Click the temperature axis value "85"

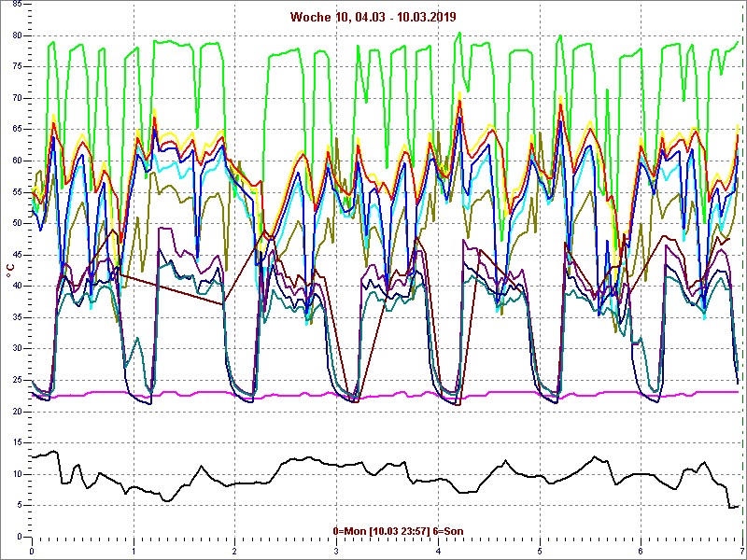(x=16, y=5)
